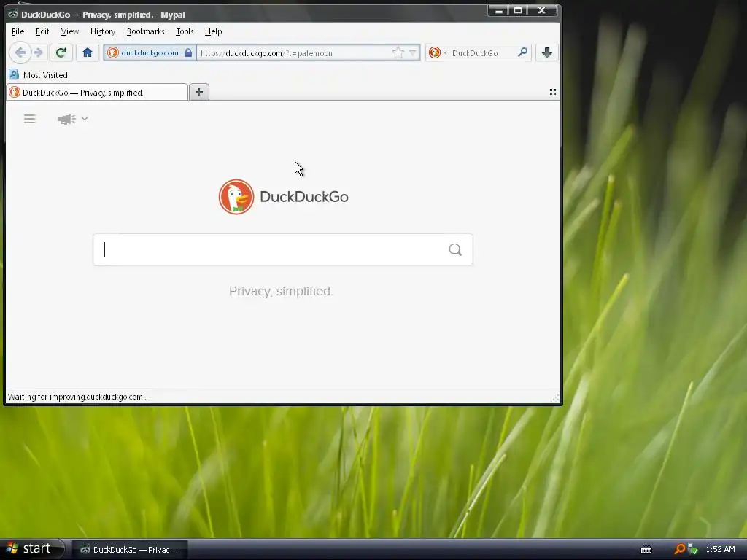747x560 pixels.
Task: Click the padlock site security icon
Action: [188, 52]
